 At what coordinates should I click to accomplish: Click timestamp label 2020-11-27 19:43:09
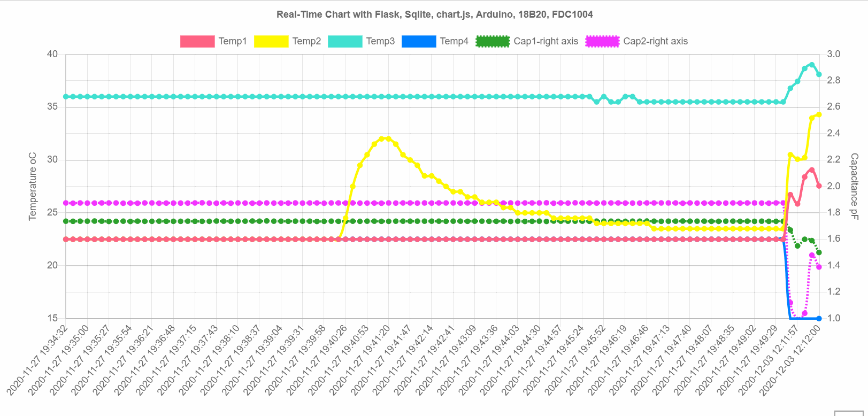(446, 360)
